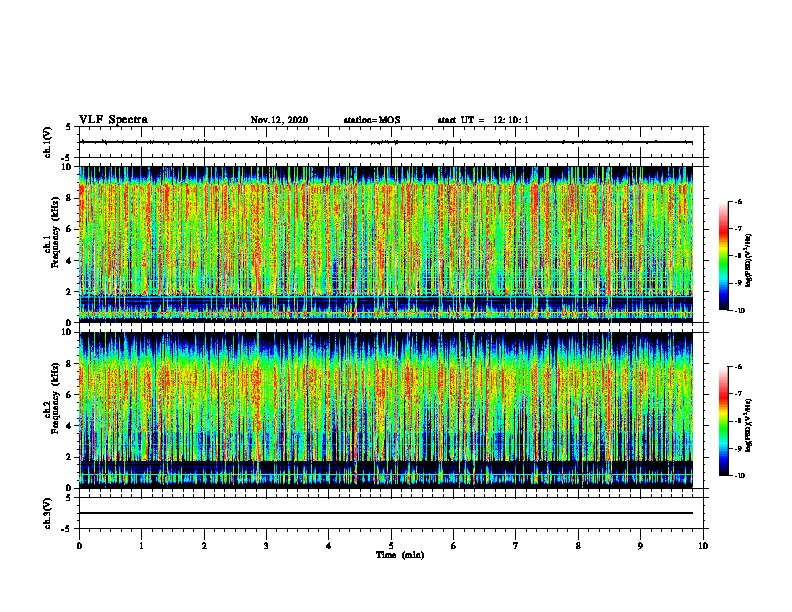Select the date text "Nov.12, 2020"

point(279,120)
